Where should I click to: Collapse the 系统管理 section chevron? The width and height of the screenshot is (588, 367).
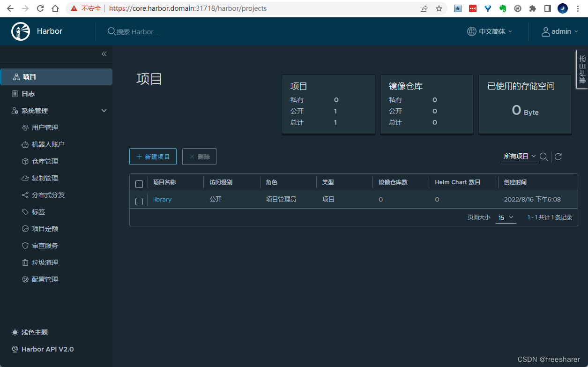point(104,111)
